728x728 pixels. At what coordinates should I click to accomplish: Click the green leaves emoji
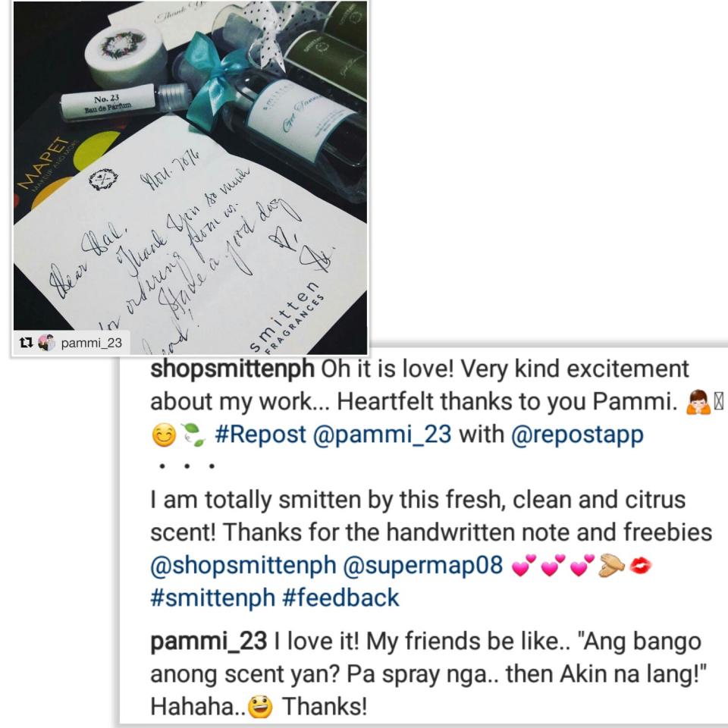[x=193, y=435]
